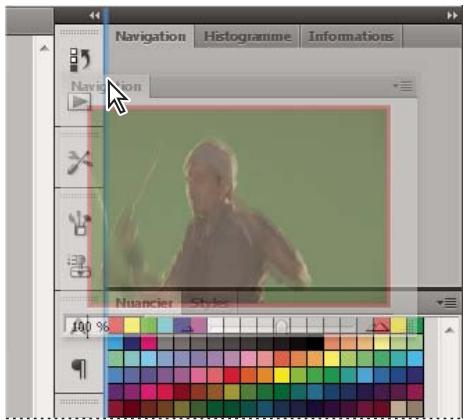Open the Tool Presets wrench icon
The width and height of the screenshot is (464, 420).
(x=79, y=162)
